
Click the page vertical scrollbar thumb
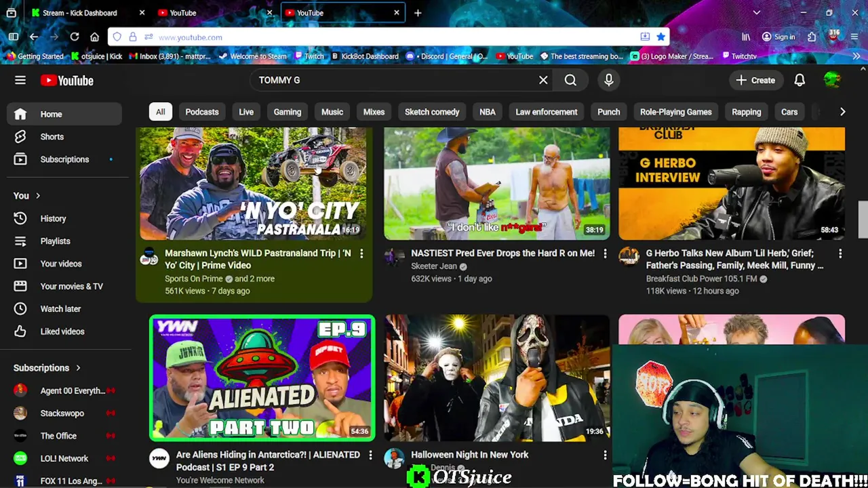click(x=863, y=220)
